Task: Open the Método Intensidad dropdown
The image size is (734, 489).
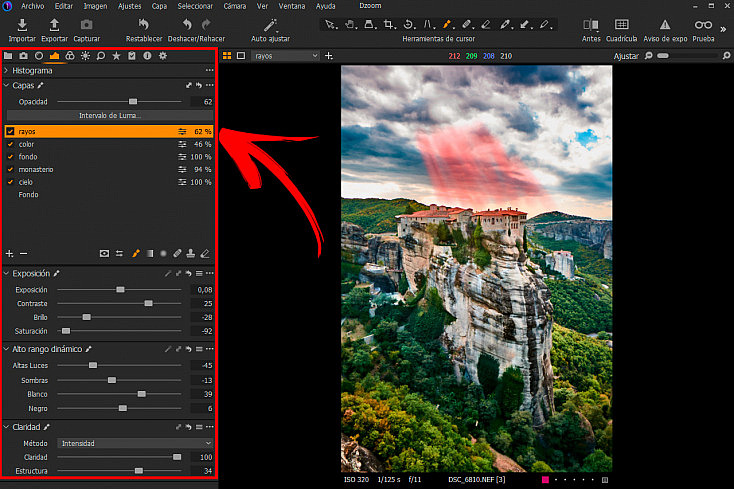Action: 135,443
